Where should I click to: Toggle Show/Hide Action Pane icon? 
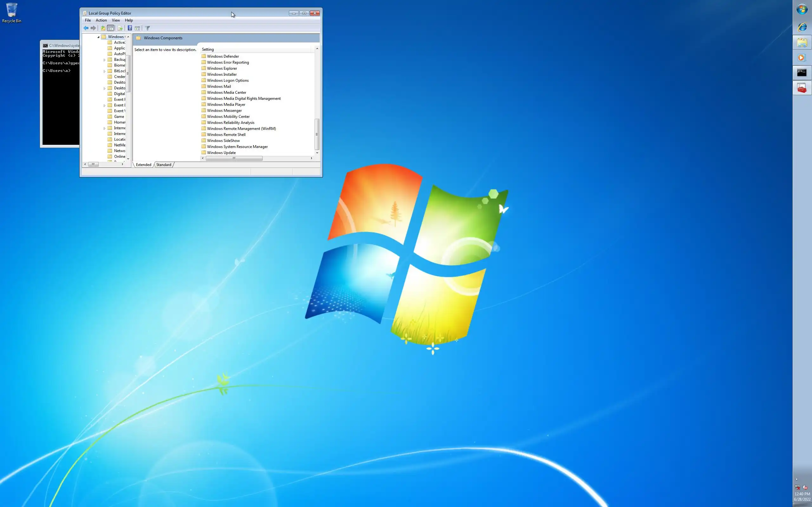(137, 28)
